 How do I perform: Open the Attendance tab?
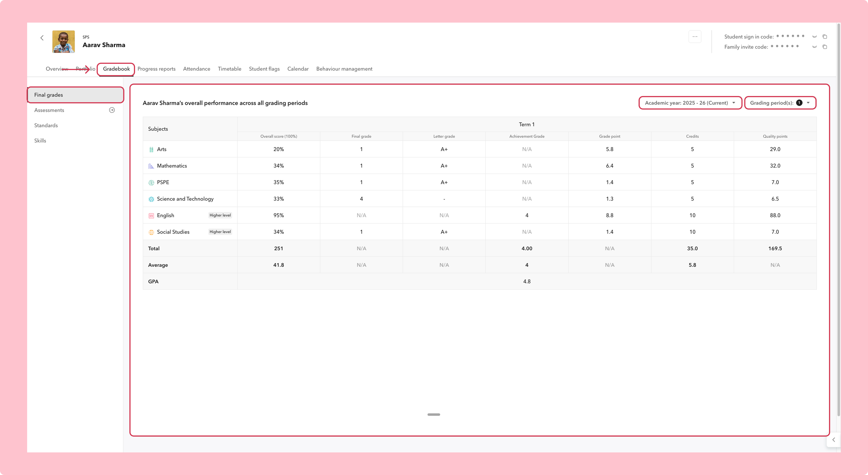click(197, 69)
